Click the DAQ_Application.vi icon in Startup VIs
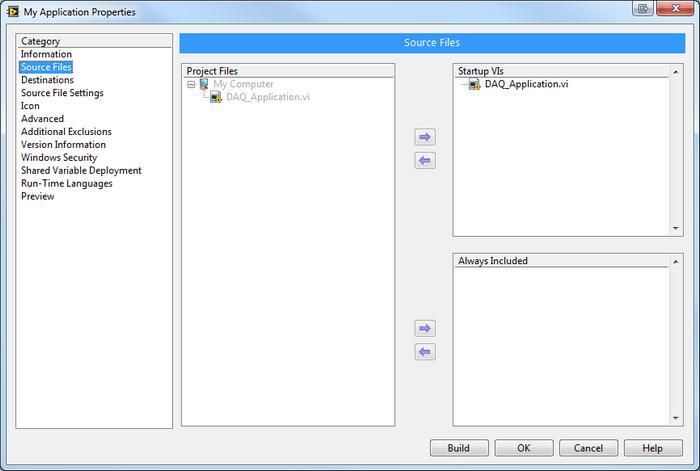This screenshot has width=700, height=471. click(475, 84)
